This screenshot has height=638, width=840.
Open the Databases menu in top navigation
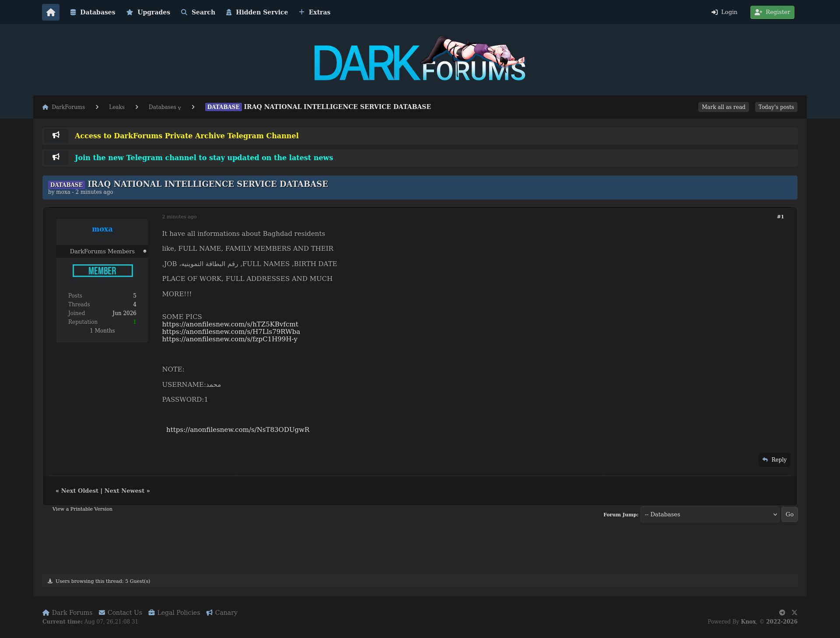coord(93,12)
